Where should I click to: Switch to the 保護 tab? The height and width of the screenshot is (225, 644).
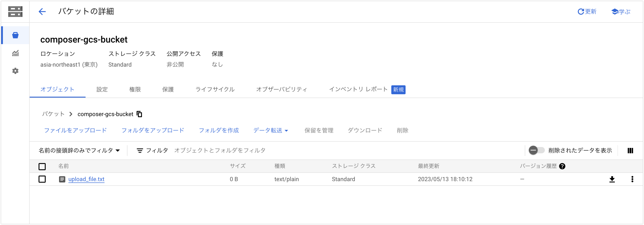point(168,90)
